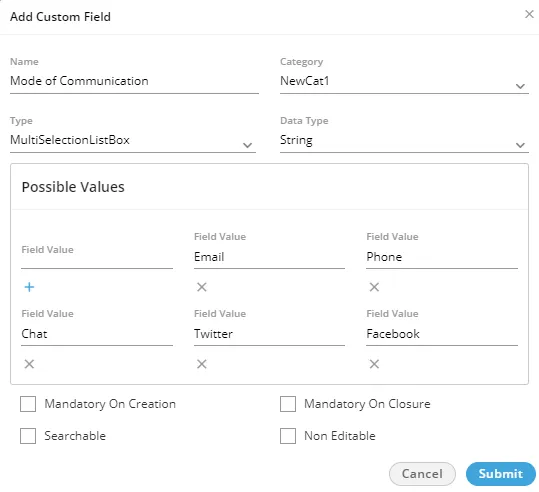Edit the Phone field value input
The width and height of the screenshot is (539, 492).
(x=442, y=257)
